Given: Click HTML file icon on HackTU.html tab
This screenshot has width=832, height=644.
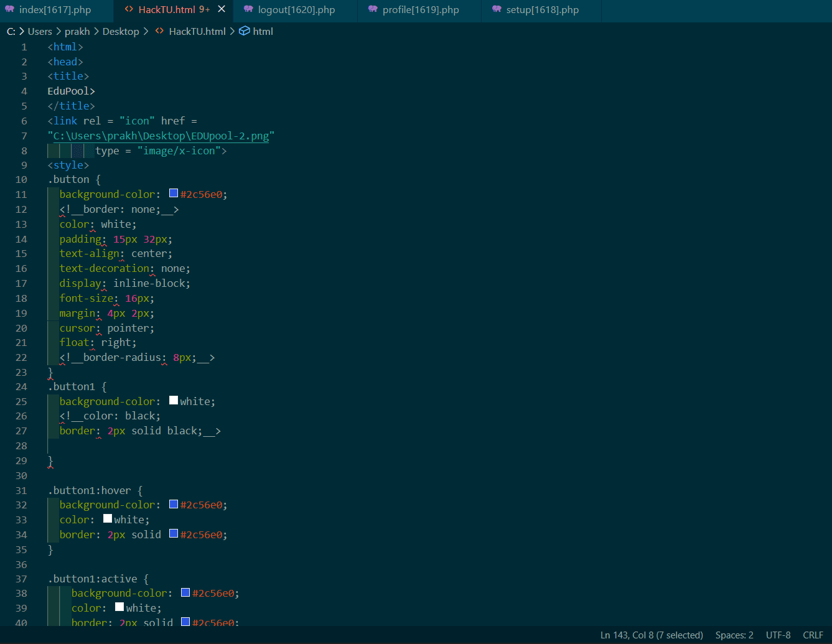Looking at the screenshot, I should pyautogui.click(x=129, y=9).
